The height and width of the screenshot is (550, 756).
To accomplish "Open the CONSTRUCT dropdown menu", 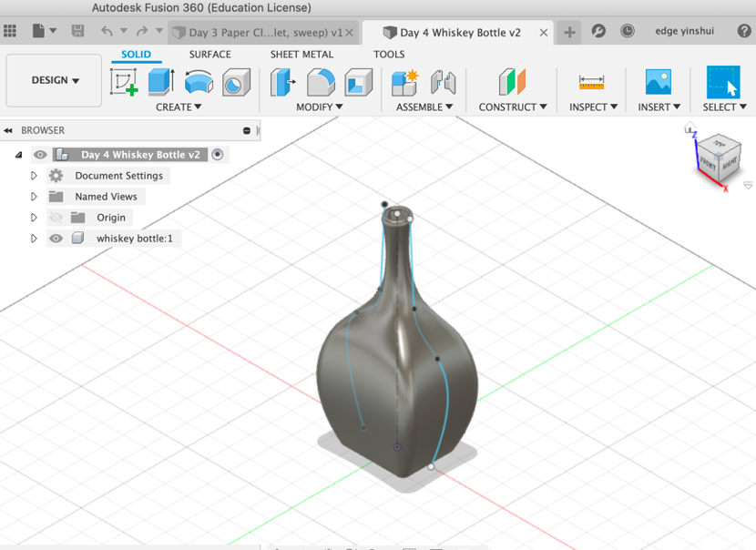I will tap(513, 107).
